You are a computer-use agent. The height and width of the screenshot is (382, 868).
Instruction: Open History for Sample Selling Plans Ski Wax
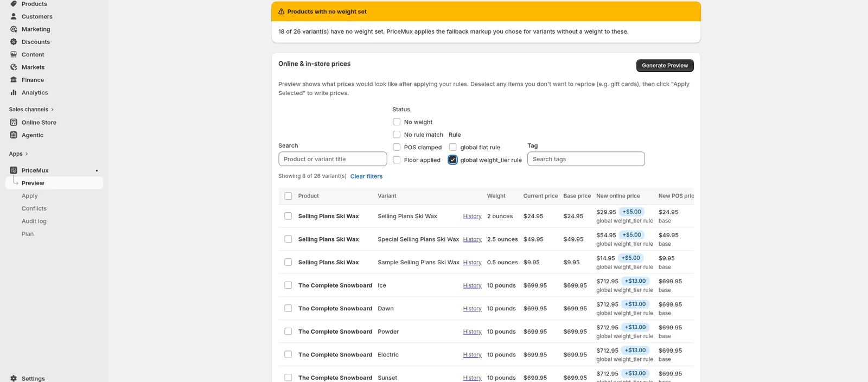472,263
